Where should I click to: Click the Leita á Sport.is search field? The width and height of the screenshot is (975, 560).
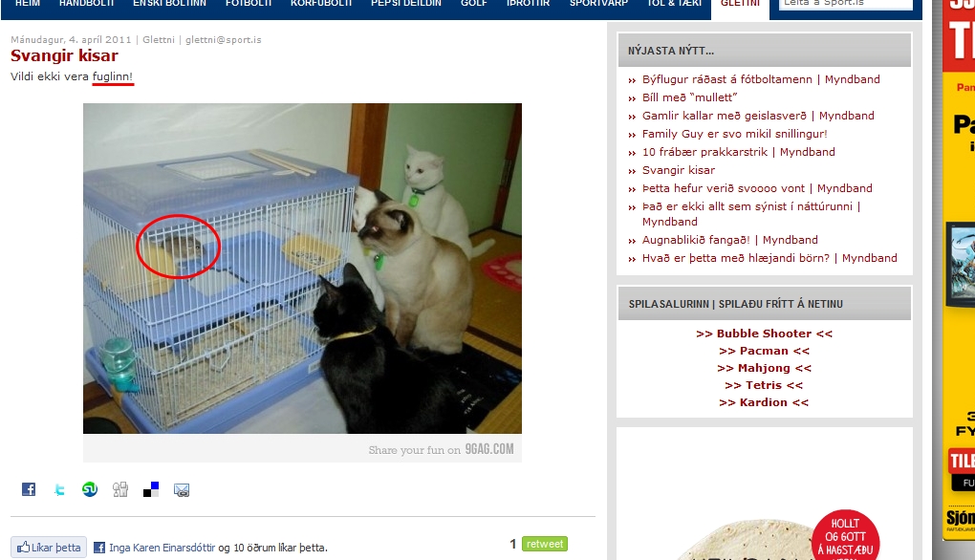[x=846, y=4]
